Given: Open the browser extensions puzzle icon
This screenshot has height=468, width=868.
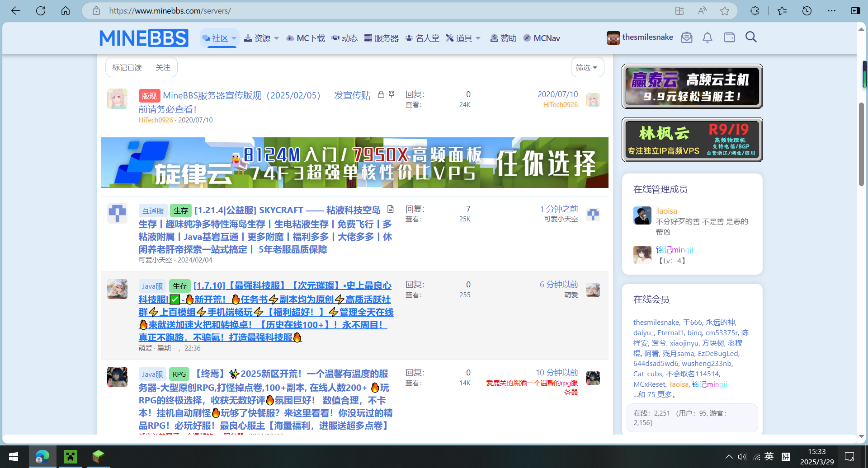Looking at the screenshot, I should pos(755,11).
